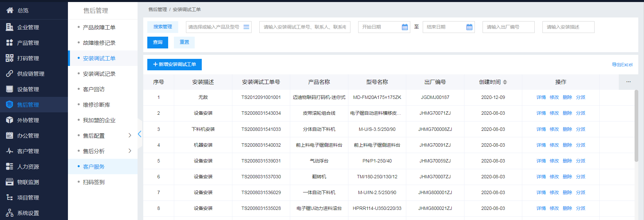The height and width of the screenshot is (220, 644).
Task: Click the 总览 home icon
Action: 10,10
